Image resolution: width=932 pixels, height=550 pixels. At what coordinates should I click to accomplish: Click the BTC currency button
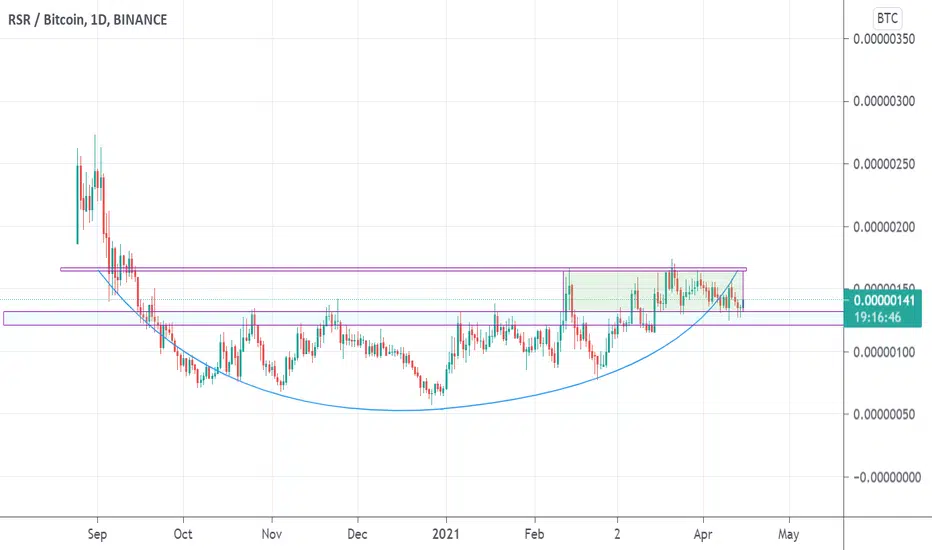coord(887,18)
